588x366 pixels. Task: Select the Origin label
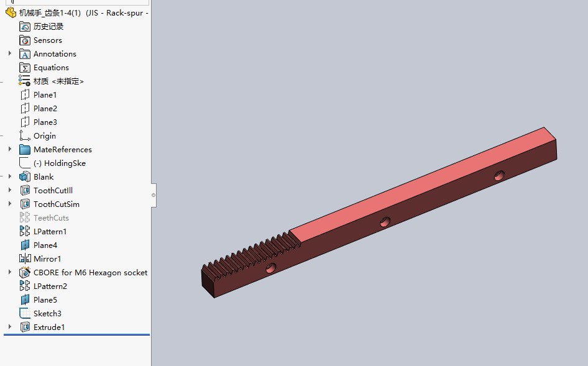45,135
